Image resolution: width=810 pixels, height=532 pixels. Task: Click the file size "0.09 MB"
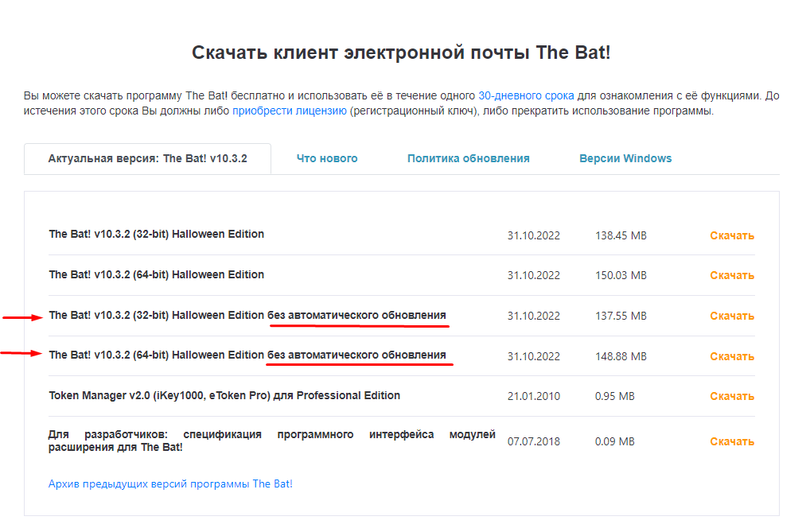click(615, 441)
